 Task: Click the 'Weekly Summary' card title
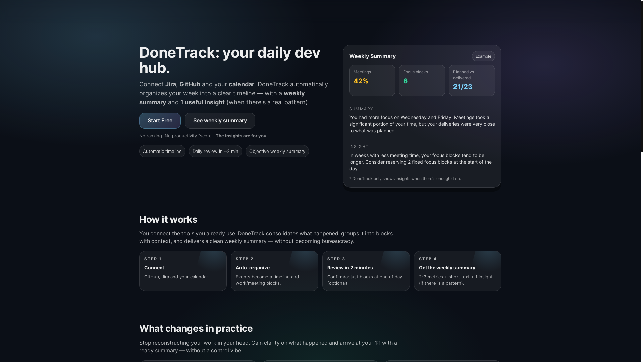[x=372, y=56]
